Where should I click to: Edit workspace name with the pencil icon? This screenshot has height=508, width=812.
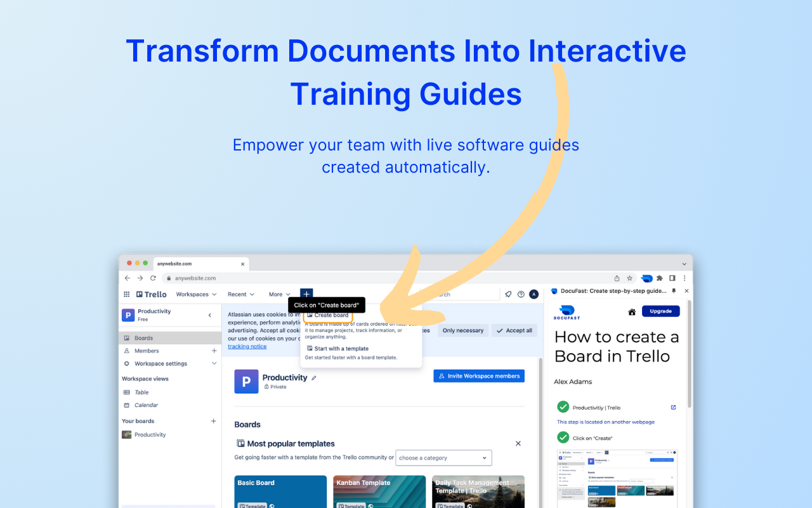point(314,378)
